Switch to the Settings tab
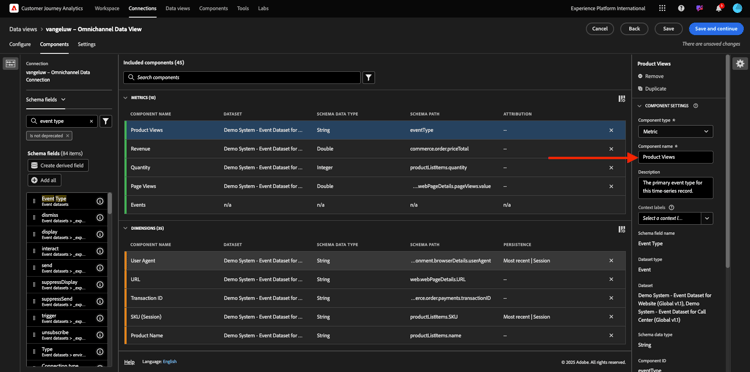 (87, 44)
